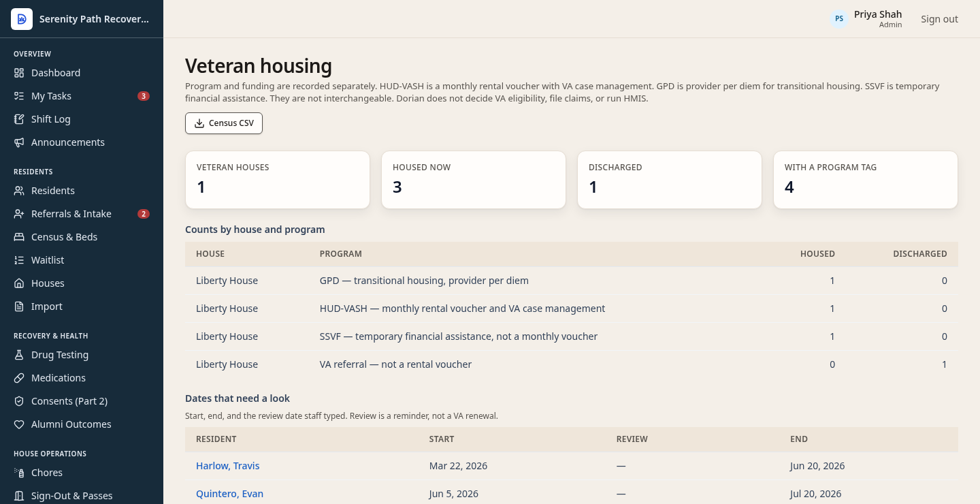
Task: Go to Medications
Action: click(82, 378)
